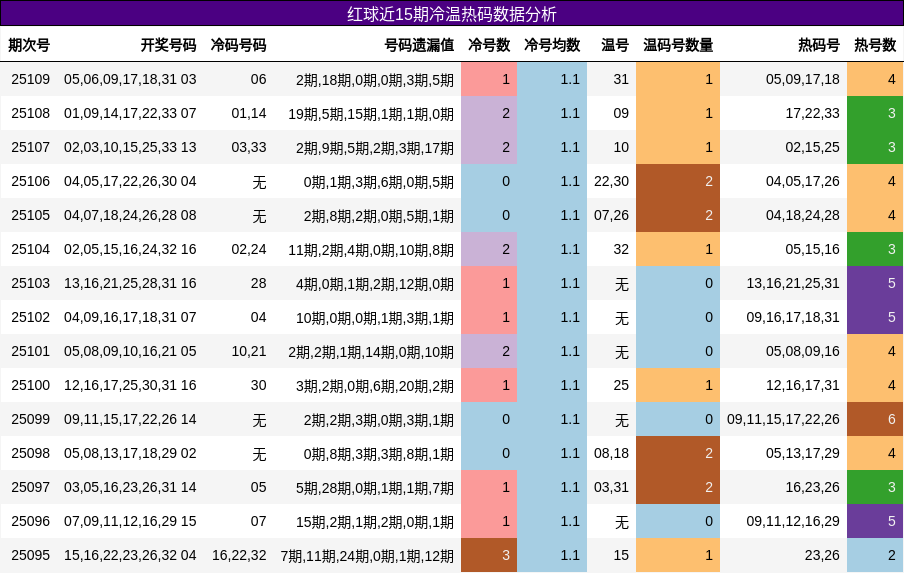This screenshot has height=573, width=904.
Task: Select period number 25101
Action: click(31, 351)
